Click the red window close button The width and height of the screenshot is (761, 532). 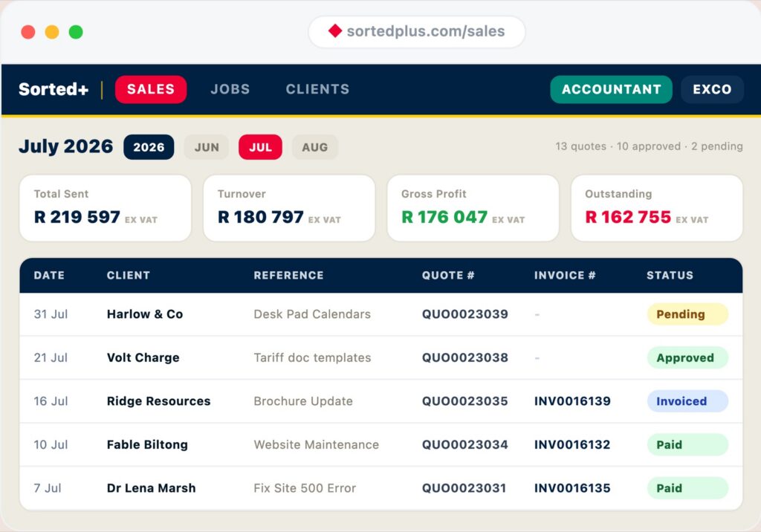click(28, 32)
